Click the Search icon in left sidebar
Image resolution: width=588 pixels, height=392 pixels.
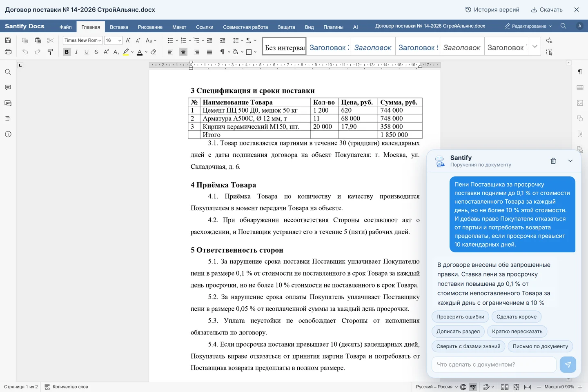click(8, 72)
